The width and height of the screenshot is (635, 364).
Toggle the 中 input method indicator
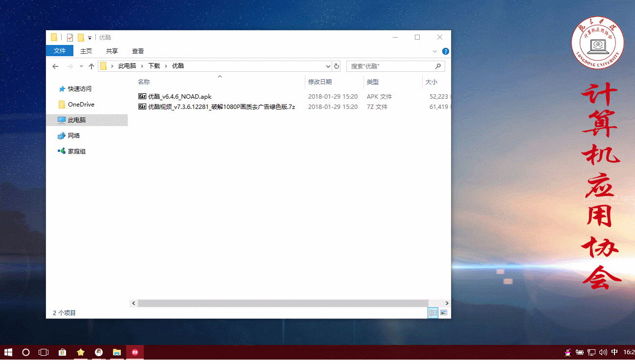pyautogui.click(x=614, y=352)
